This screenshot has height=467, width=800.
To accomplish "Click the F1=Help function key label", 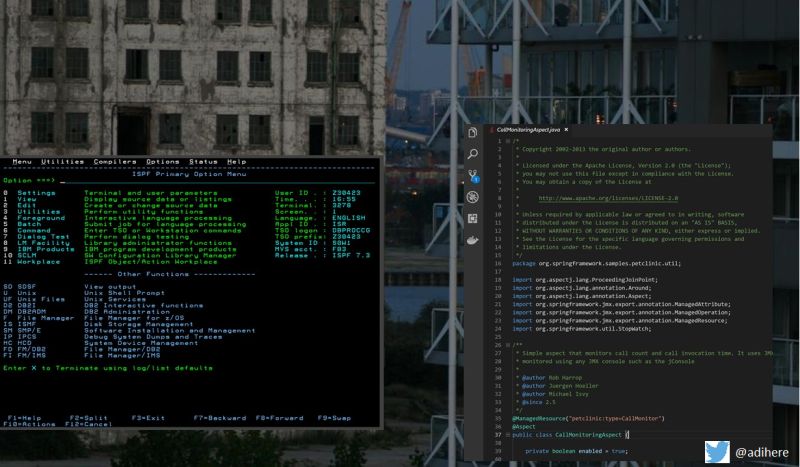I will tap(24, 418).
